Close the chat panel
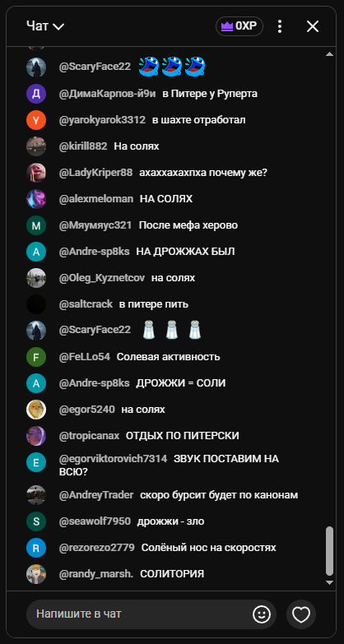344x644 pixels. click(x=313, y=26)
